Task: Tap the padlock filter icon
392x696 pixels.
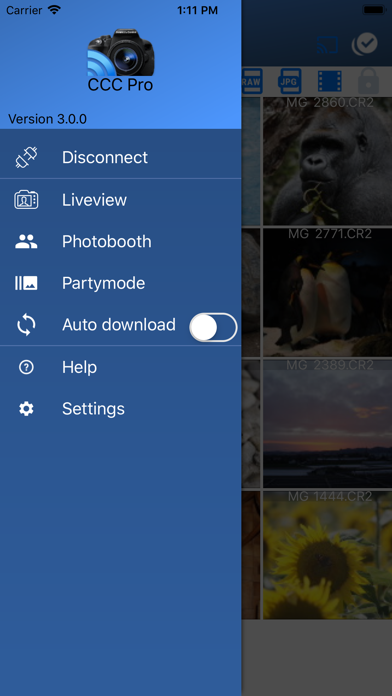Action: click(368, 81)
